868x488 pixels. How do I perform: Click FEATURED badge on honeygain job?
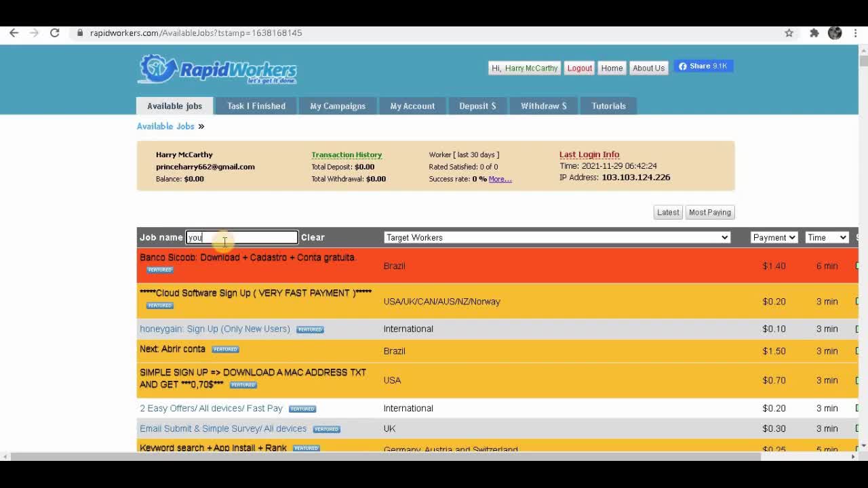click(310, 329)
